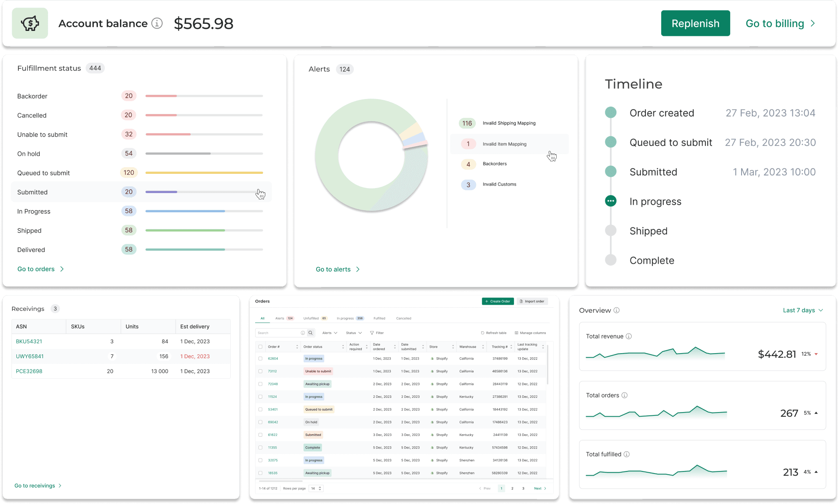Image resolution: width=839 pixels, height=504 pixels.
Task: Click the Queued to submit progress bar
Action: click(204, 173)
